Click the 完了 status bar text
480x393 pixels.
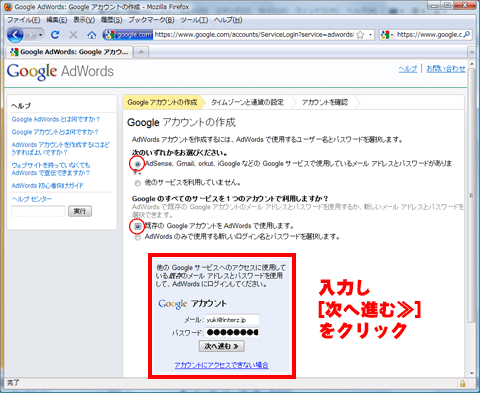[x=13, y=383]
